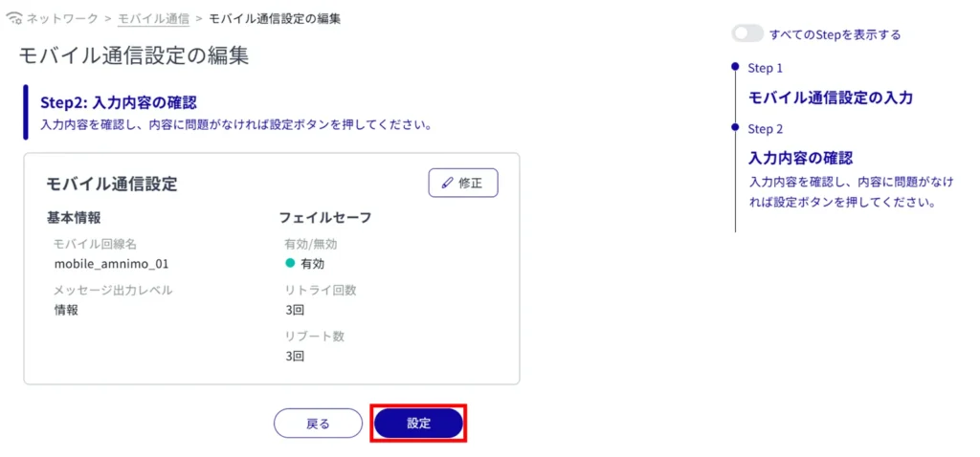This screenshot has width=980, height=457.
Task: Click the フェイルセーフ section heading
Action: pos(324,218)
